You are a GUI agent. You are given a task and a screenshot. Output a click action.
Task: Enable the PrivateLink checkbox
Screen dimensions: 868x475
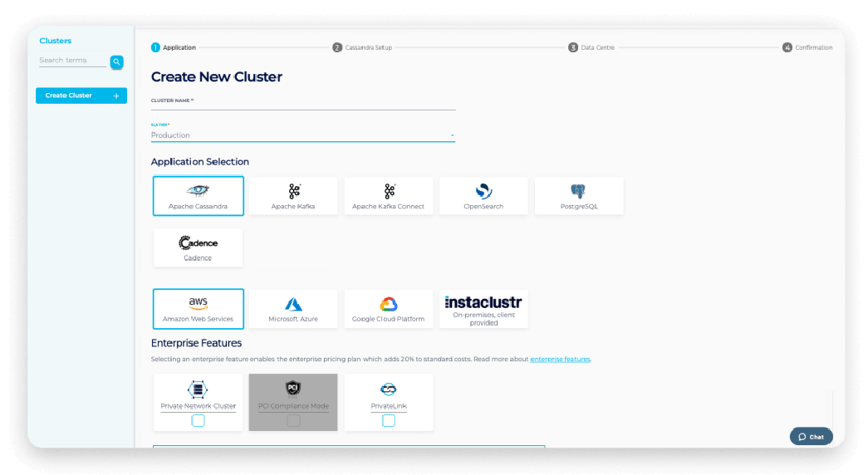pos(389,421)
